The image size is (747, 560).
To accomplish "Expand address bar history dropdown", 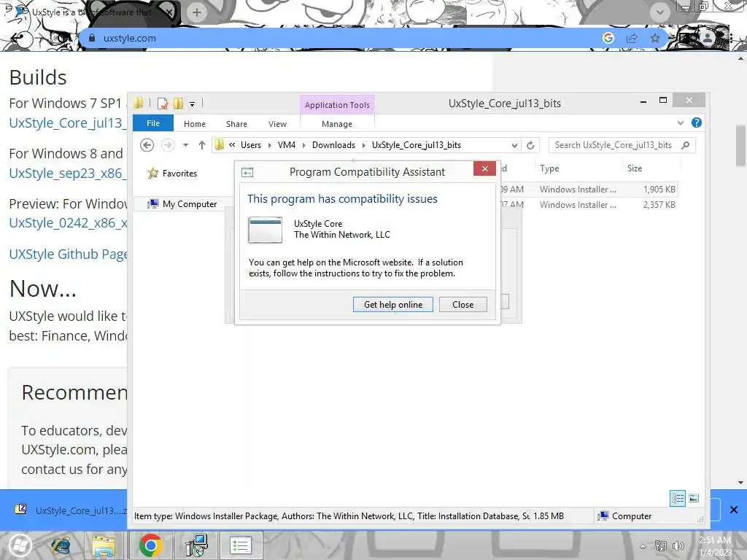I will pyautogui.click(x=514, y=145).
